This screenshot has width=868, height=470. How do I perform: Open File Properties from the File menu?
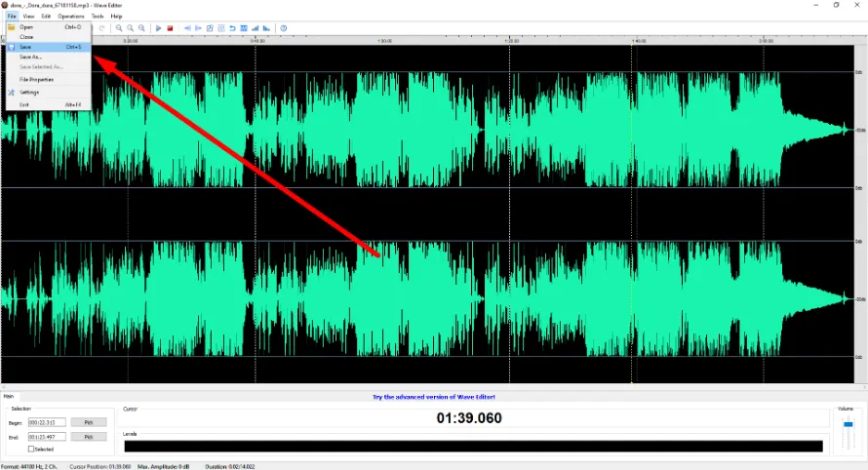tap(48, 80)
